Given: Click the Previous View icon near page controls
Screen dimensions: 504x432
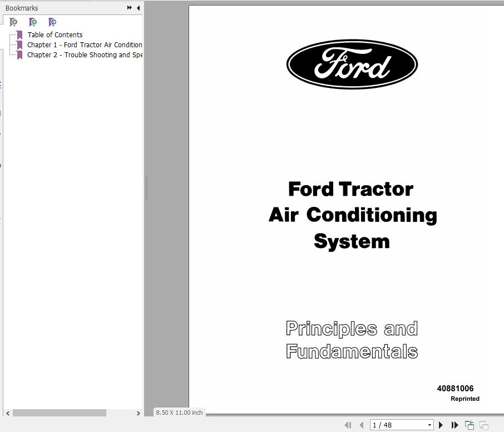Looking at the screenshot, I should (x=469, y=425).
